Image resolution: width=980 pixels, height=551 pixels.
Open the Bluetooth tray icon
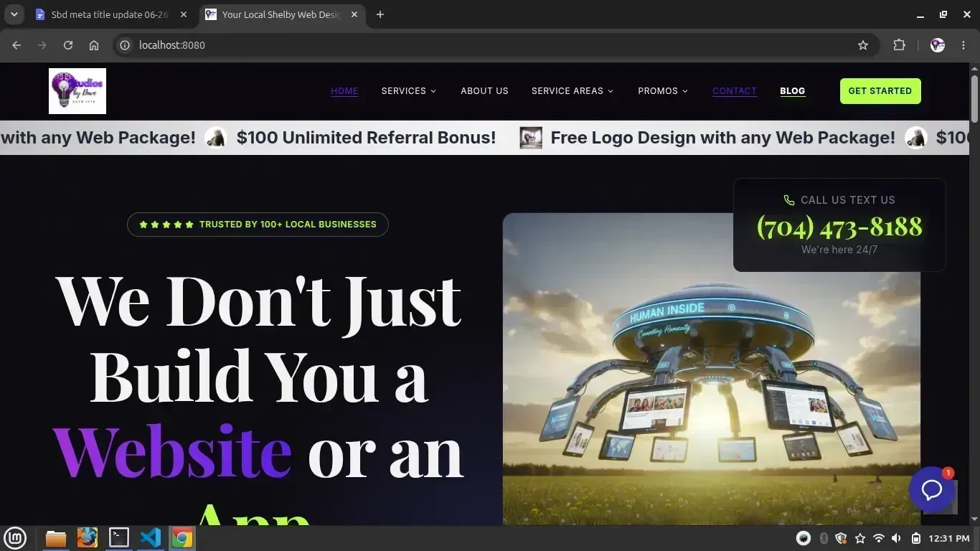(x=824, y=538)
